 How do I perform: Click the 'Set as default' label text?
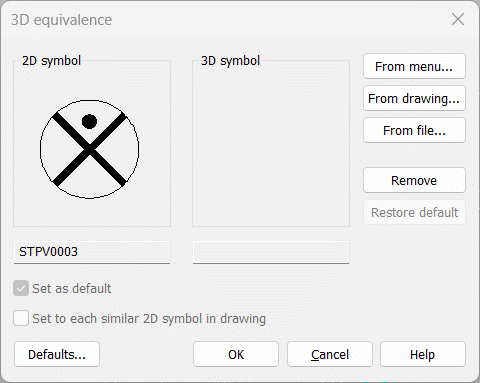coord(72,289)
